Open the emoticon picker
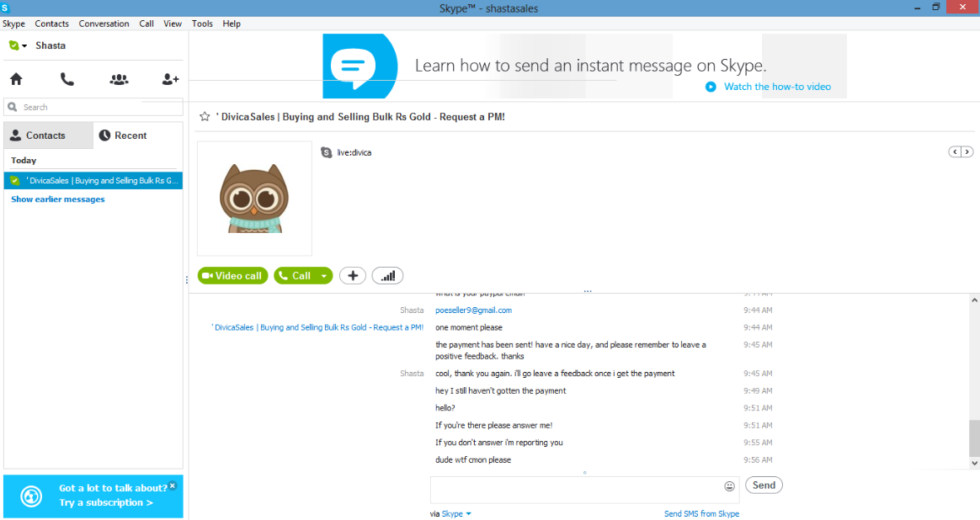Screen dimensions: 980x520 tap(729, 486)
